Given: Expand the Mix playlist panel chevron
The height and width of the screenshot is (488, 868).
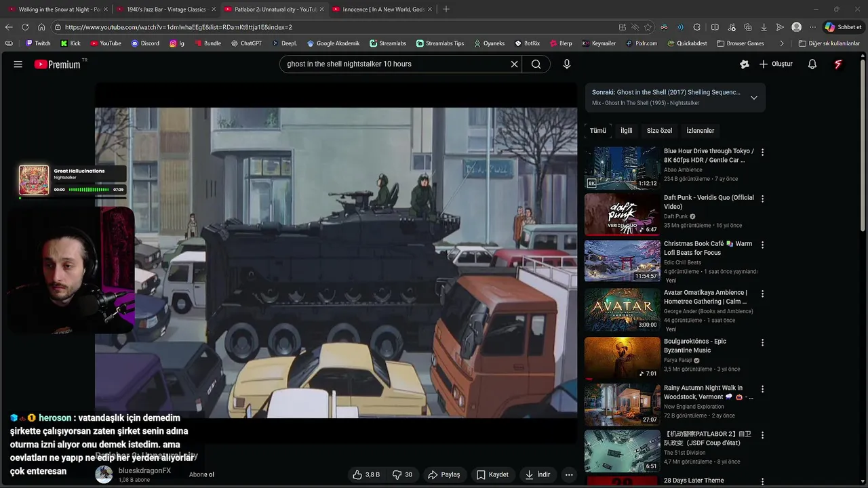Looking at the screenshot, I should pyautogui.click(x=753, y=98).
